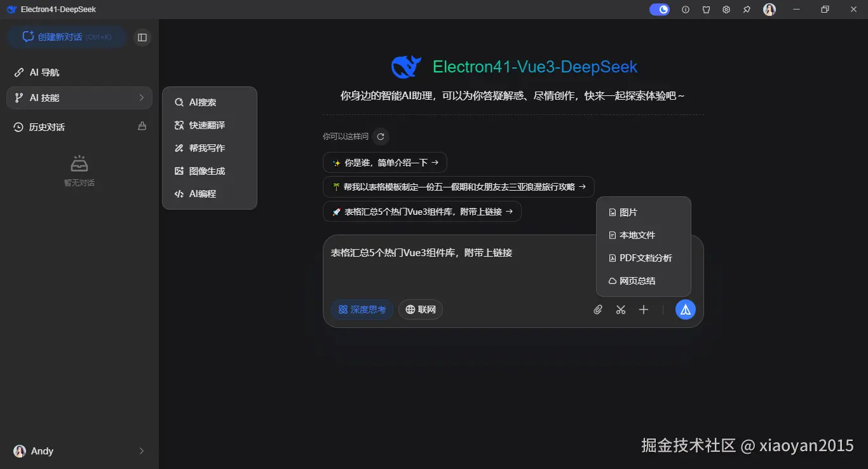Image resolution: width=868 pixels, height=469 pixels.
Task: Click the plus icon in the input bar
Action: pyautogui.click(x=644, y=309)
